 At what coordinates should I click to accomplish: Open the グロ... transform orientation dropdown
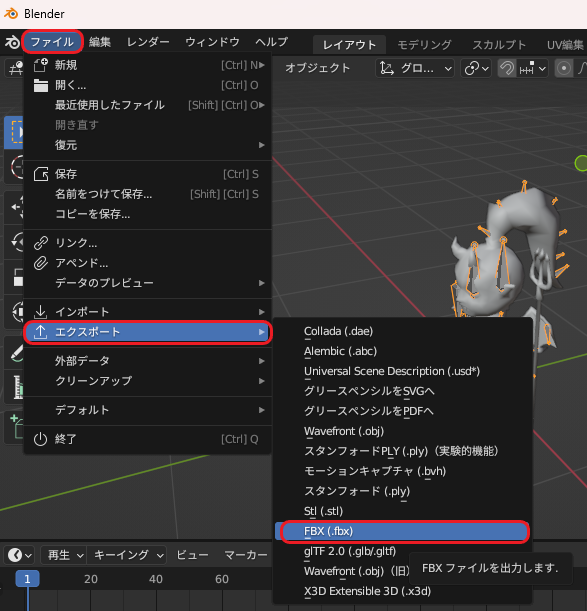415,69
